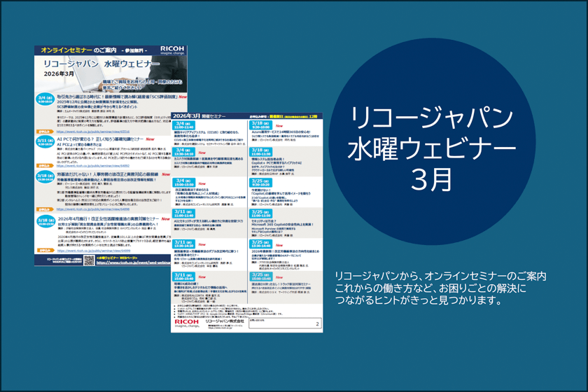The image size is (588, 392).
Task: Click the 今更聞けない！Copilot basics seminar entry
Action: 286,192
